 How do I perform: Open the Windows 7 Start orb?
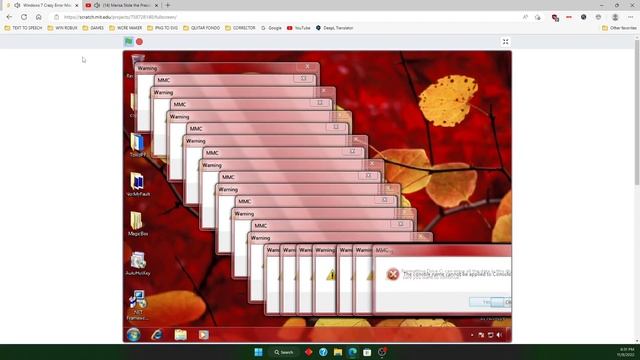point(133,335)
